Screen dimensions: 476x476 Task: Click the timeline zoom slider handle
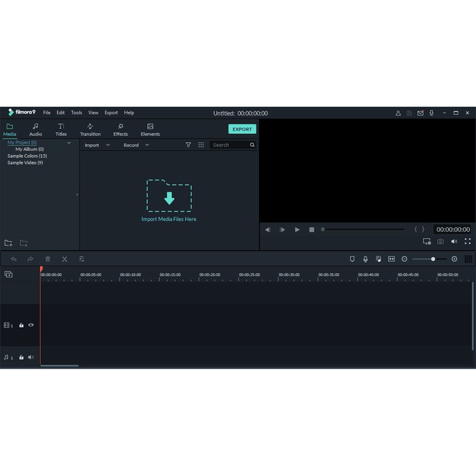point(433,259)
